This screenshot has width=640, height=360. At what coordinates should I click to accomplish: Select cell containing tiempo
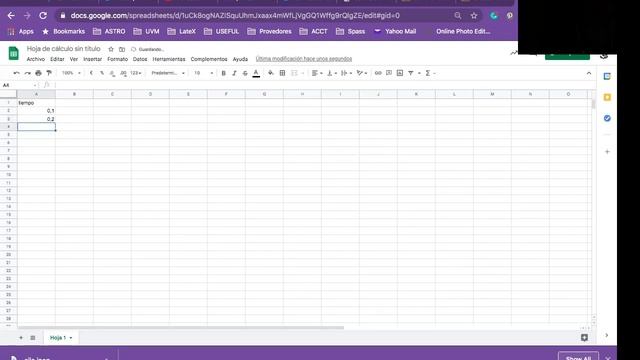pyautogui.click(x=36, y=103)
